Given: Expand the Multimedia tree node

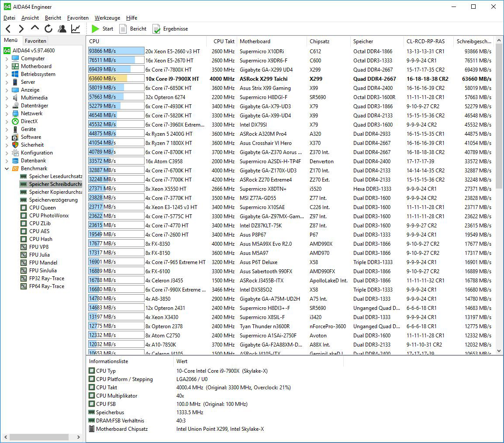Looking at the screenshot, I should click(x=7, y=98).
